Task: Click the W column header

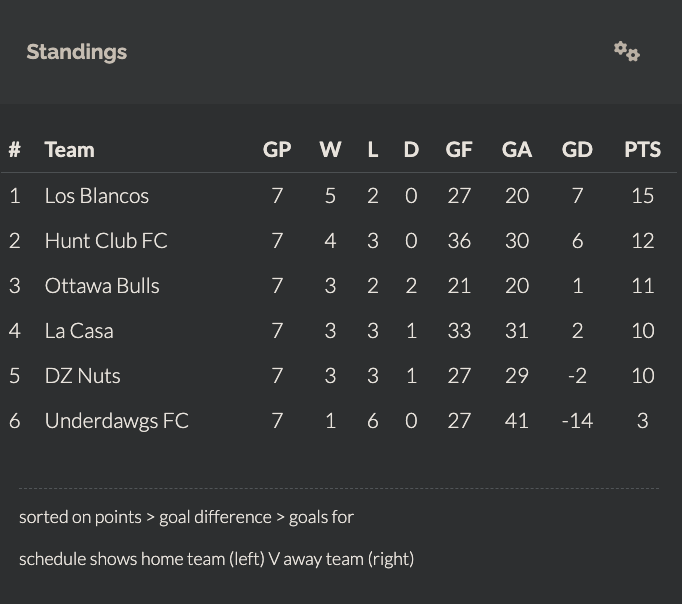Action: point(330,150)
